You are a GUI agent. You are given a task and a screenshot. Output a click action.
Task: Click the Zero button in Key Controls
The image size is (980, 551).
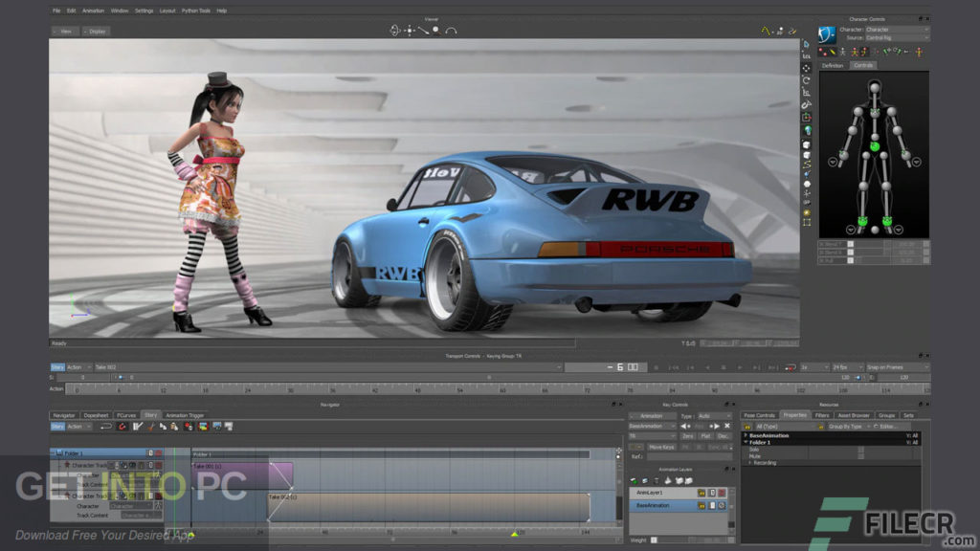(688, 436)
